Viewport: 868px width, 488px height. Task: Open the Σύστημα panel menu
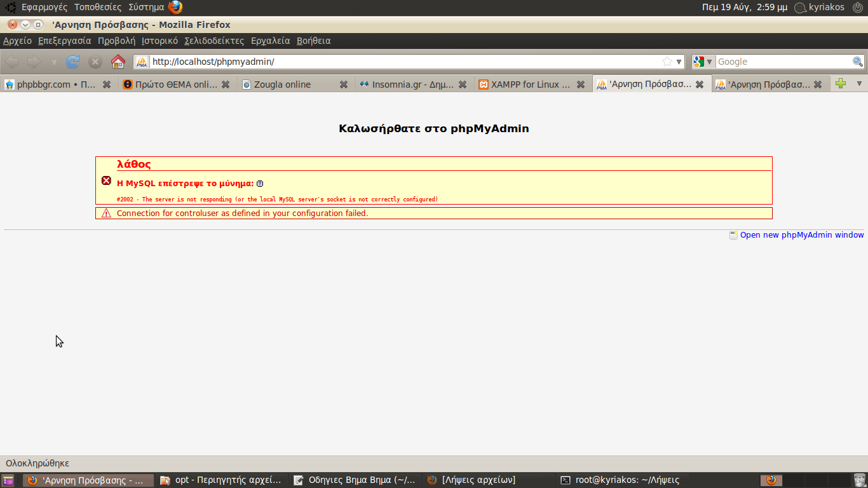pyautogui.click(x=146, y=7)
